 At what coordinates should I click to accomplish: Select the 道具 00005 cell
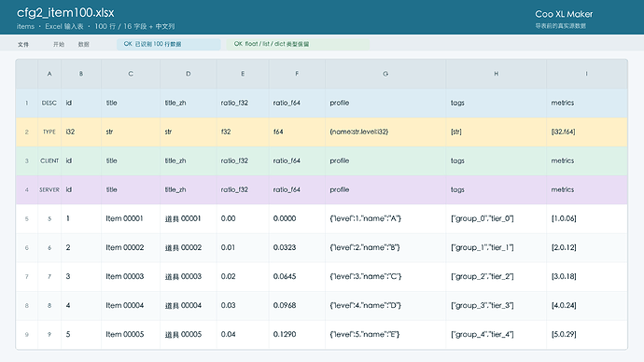[189, 335]
